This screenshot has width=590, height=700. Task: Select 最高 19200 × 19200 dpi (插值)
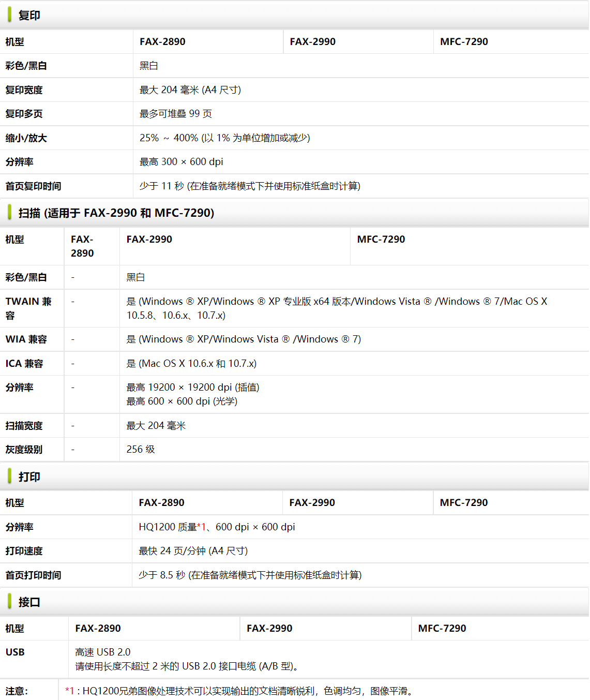[193, 388]
